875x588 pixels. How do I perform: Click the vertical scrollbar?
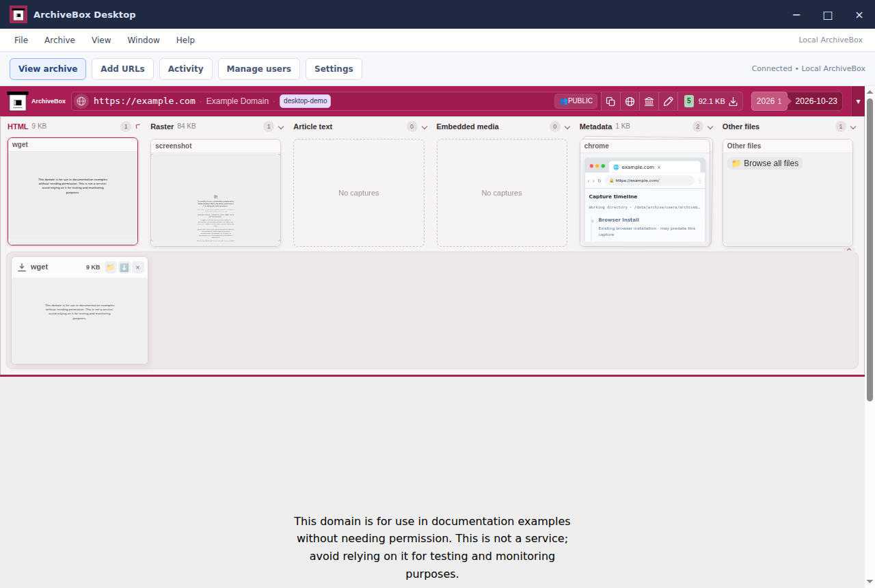(870, 250)
